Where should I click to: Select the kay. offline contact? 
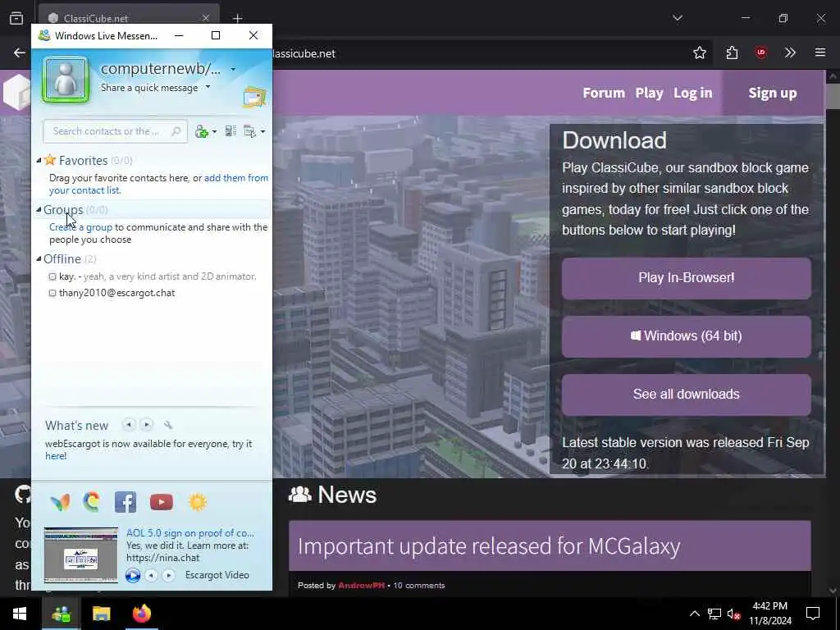click(153, 276)
